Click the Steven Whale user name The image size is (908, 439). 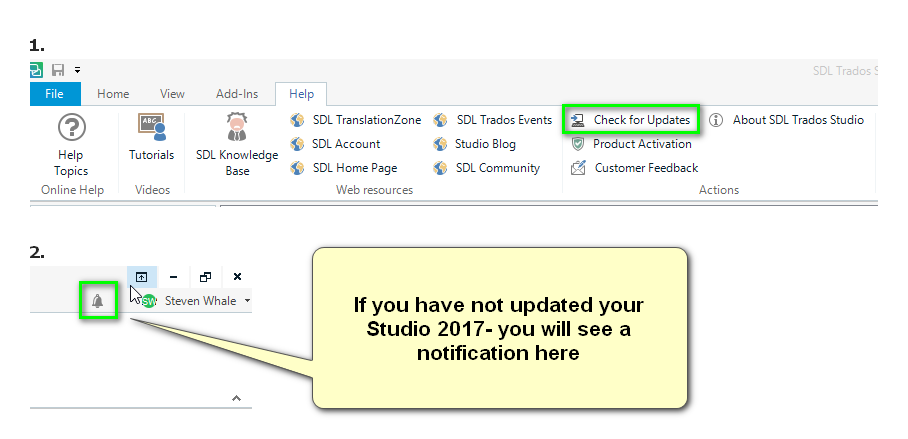200,301
